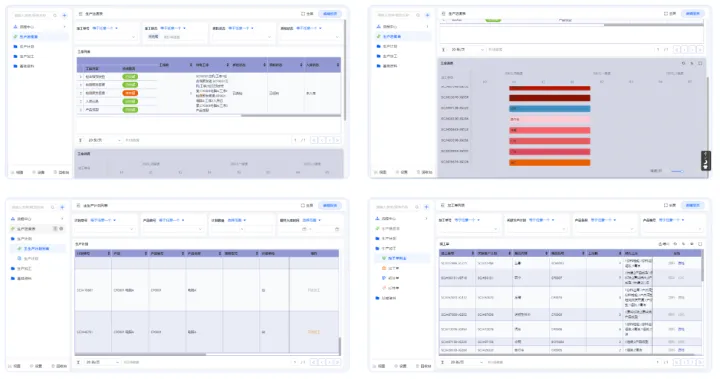Image resolution: width=720 pixels, height=379 pixels.
Task: Click the orange status pill in top-left table
Action: click(130, 93)
